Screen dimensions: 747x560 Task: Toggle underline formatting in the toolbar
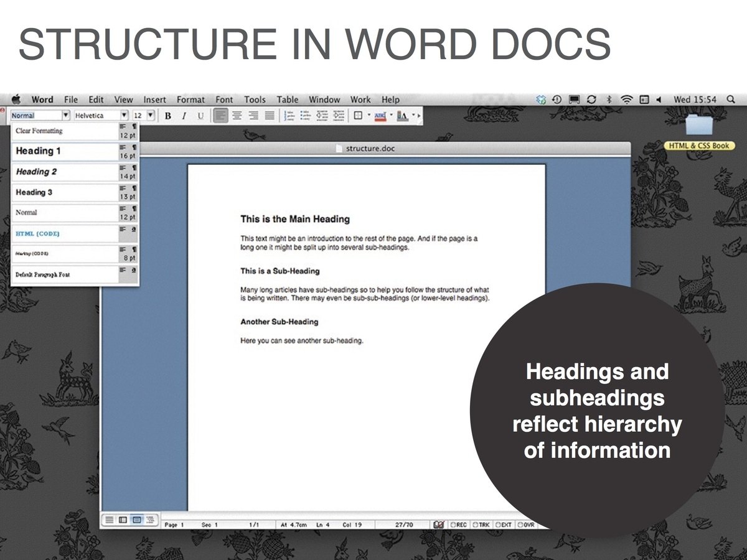point(200,116)
